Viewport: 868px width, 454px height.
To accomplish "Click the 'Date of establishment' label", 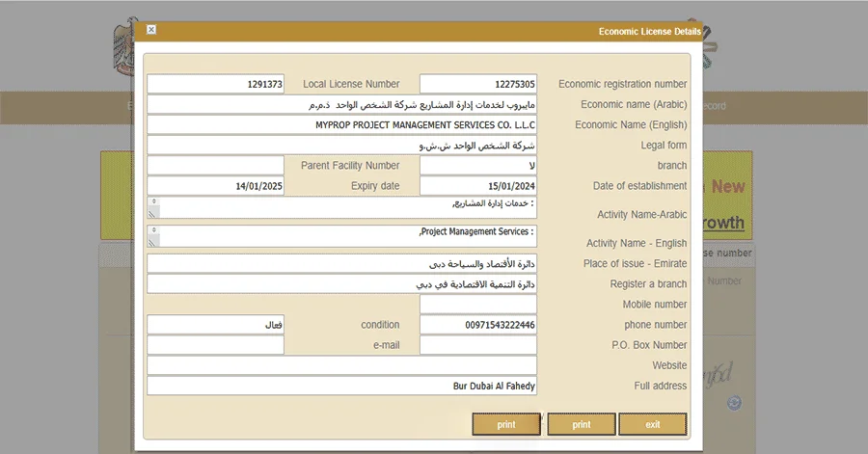I will (x=640, y=186).
